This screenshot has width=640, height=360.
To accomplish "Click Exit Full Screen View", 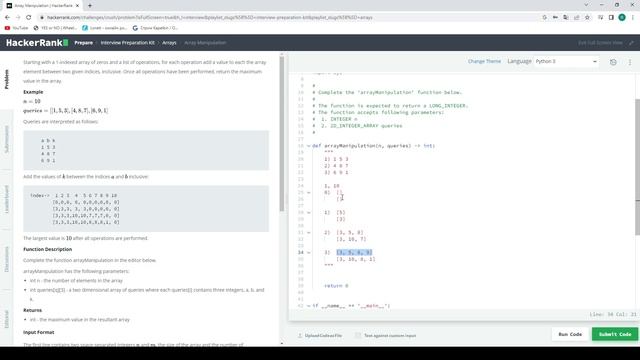I will [600, 42].
